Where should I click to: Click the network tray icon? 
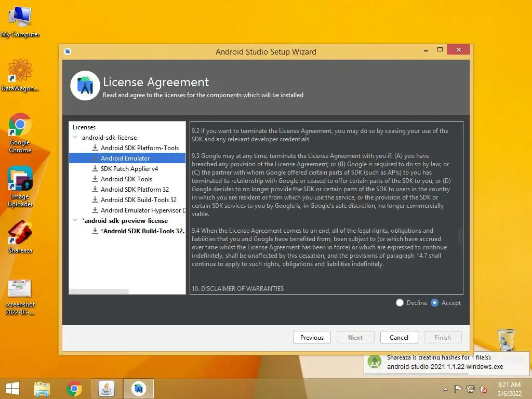click(471, 389)
